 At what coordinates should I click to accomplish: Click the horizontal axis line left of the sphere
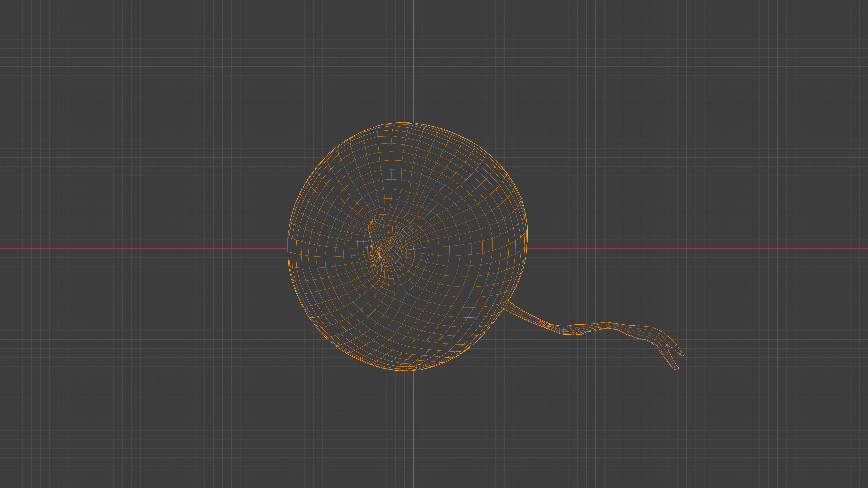142,249
